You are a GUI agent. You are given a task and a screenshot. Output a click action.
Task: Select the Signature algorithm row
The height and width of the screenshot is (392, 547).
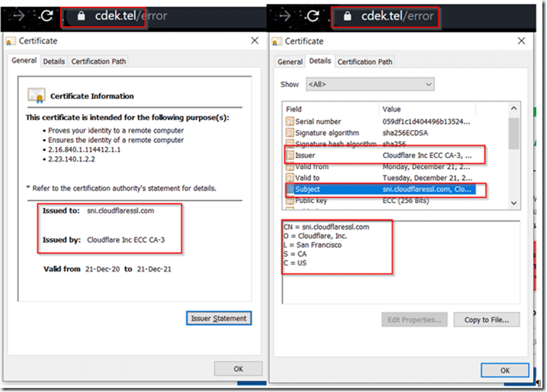[x=380, y=133]
